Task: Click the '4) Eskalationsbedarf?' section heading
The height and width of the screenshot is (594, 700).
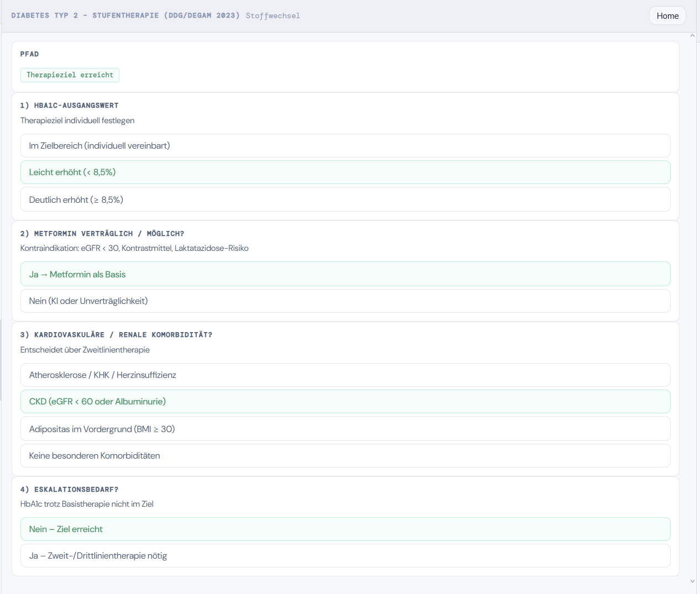Action: 69,490
